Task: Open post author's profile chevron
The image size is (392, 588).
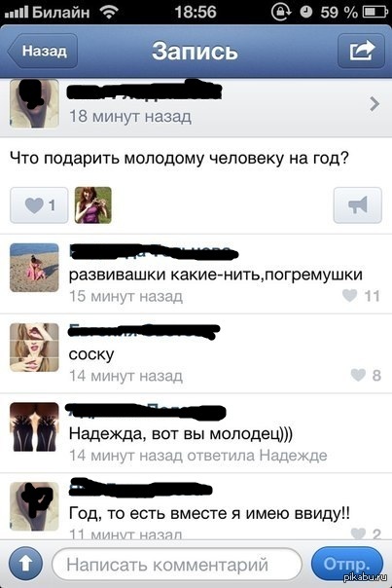Action: 374,104
